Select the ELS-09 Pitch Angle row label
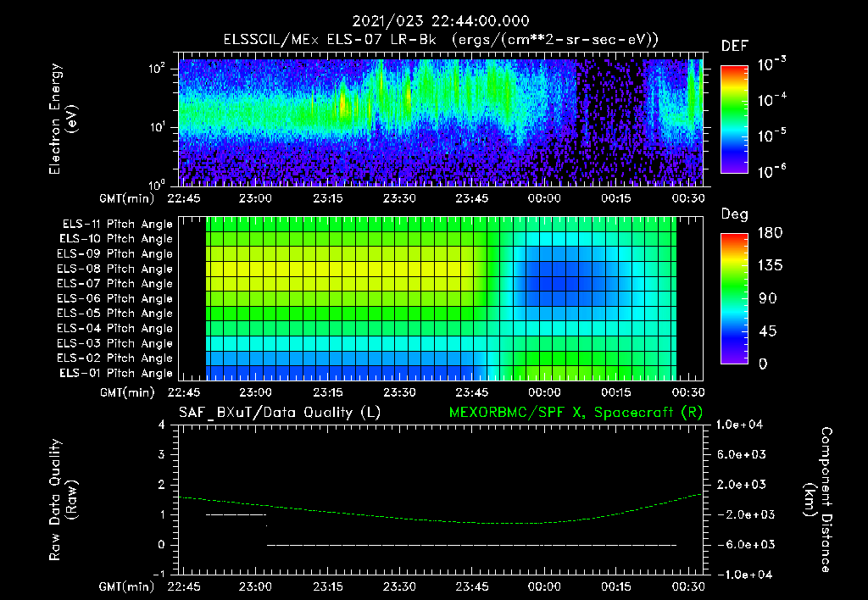 [114, 254]
